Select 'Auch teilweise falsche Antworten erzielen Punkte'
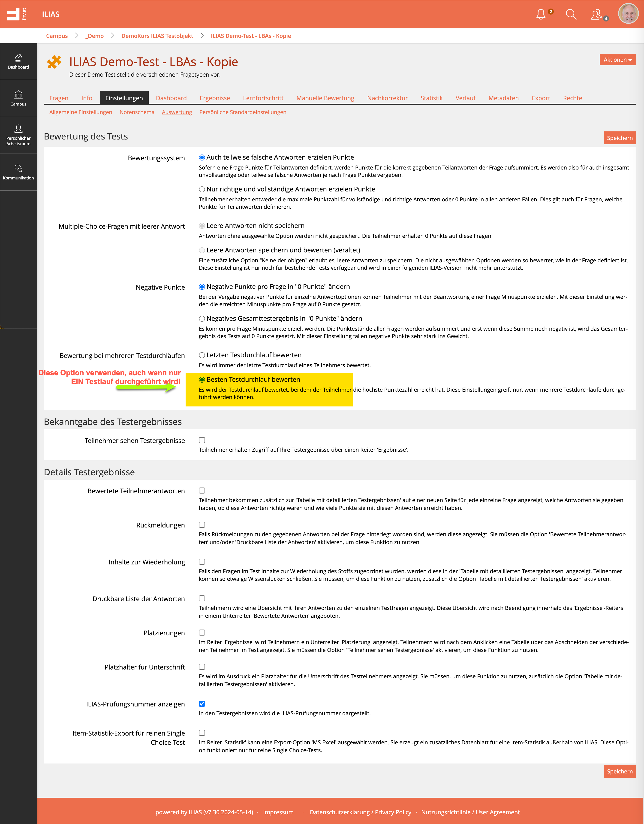The width and height of the screenshot is (644, 824). 202,157
